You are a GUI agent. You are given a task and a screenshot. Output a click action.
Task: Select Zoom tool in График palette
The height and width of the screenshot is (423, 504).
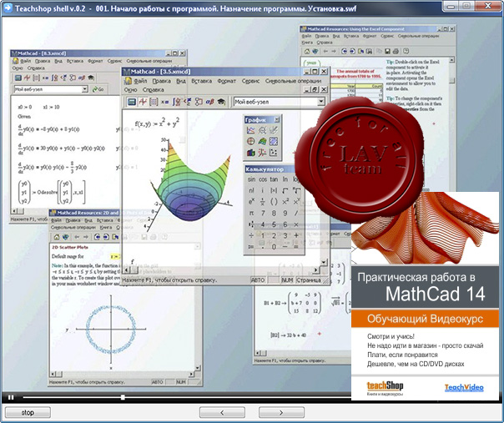tap(262, 130)
